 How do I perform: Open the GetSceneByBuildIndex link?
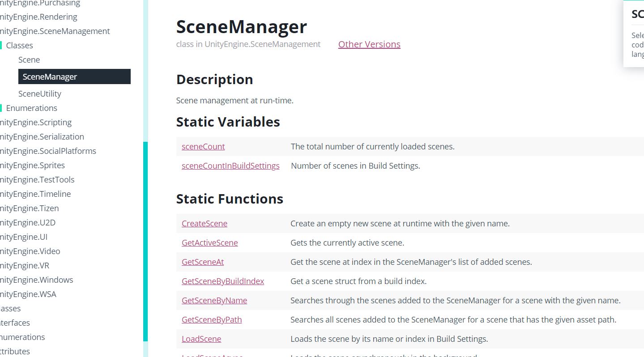pyautogui.click(x=223, y=281)
